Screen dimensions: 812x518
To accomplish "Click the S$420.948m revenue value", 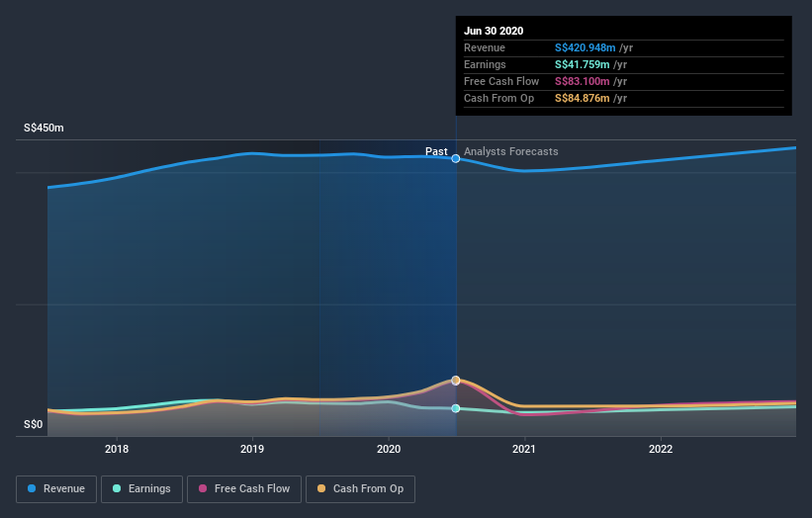I will 586,47.
